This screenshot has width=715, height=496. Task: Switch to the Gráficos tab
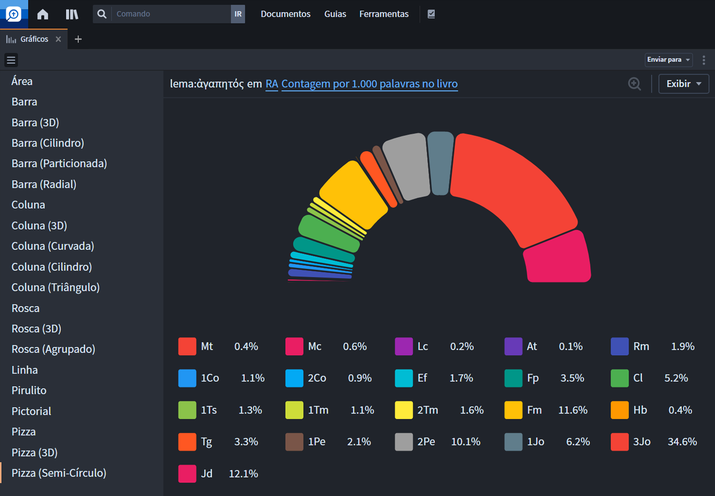coord(34,39)
